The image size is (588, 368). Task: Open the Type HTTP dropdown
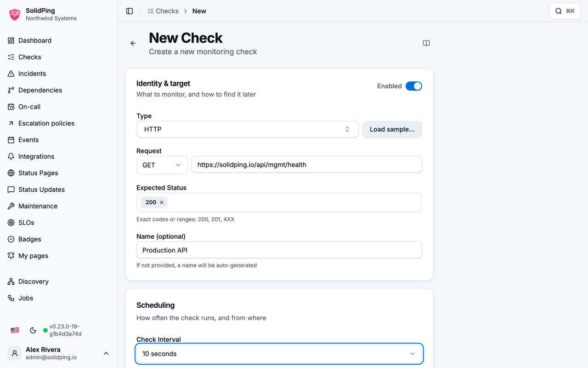(247, 129)
